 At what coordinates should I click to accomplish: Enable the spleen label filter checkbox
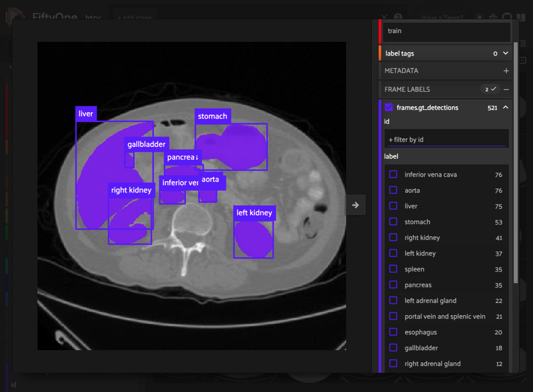click(x=393, y=269)
